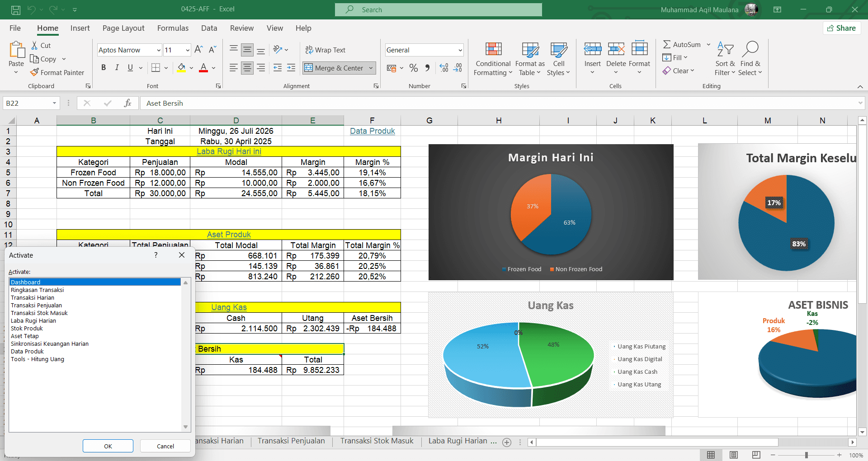The image size is (868, 461).
Task: Click the Sort & Filter icon
Action: [x=725, y=49]
